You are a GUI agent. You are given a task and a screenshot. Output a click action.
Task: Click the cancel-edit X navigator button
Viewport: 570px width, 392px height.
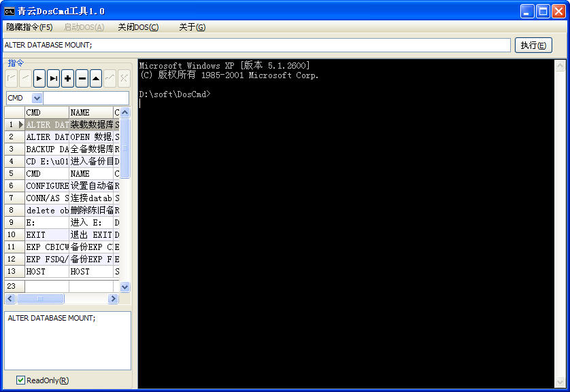(x=124, y=78)
